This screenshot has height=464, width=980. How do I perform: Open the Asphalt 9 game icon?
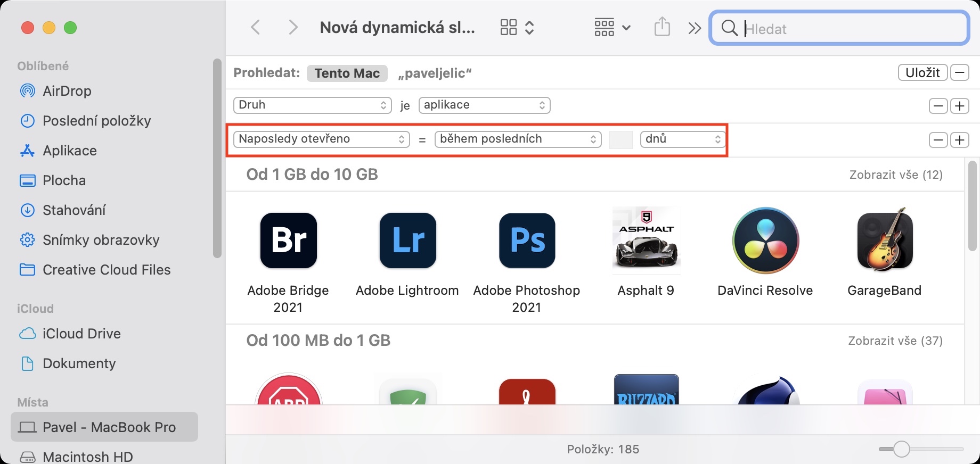(x=646, y=241)
